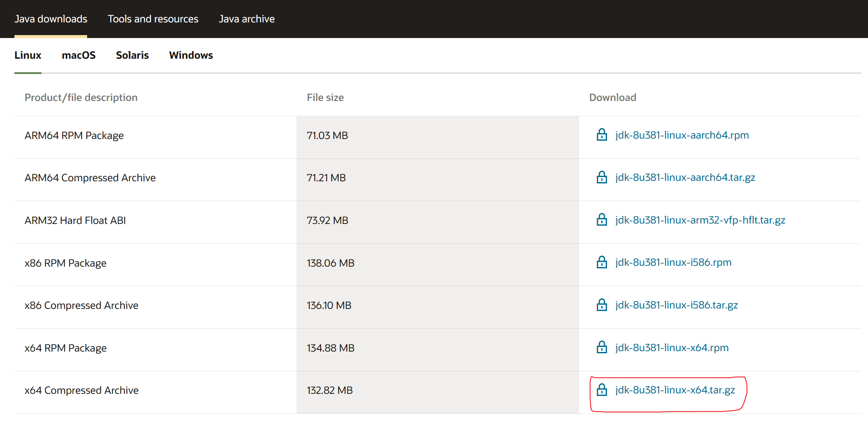The height and width of the screenshot is (423, 868).
Task: Download jdk-8u381-linux-x64.tar.gz archive
Action: tap(675, 390)
